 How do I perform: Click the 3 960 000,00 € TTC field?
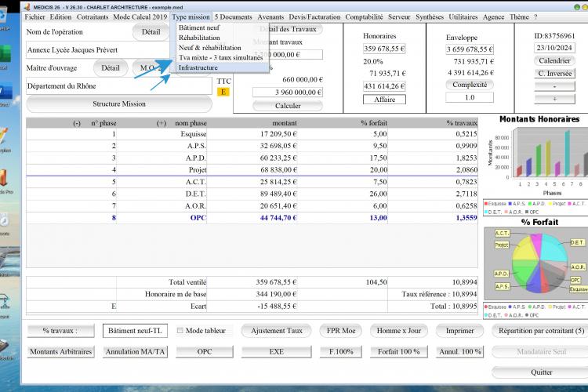point(288,93)
